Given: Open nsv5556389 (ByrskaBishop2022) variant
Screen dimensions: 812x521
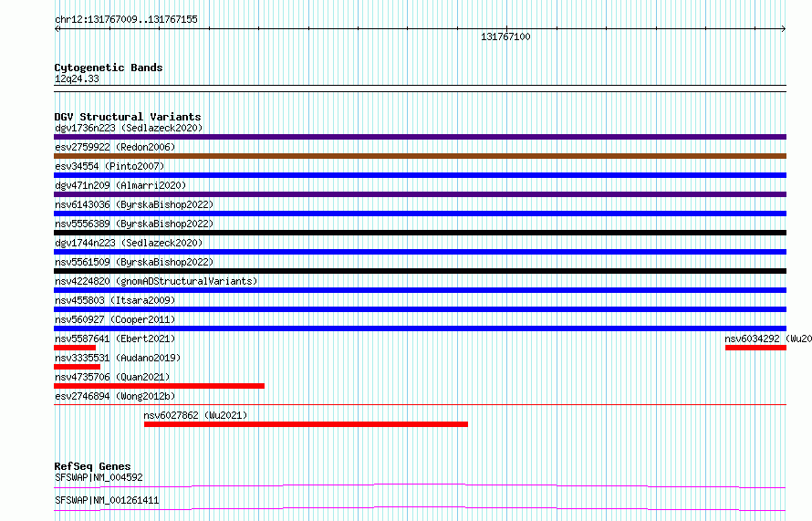Looking at the screenshot, I should click(x=134, y=224).
